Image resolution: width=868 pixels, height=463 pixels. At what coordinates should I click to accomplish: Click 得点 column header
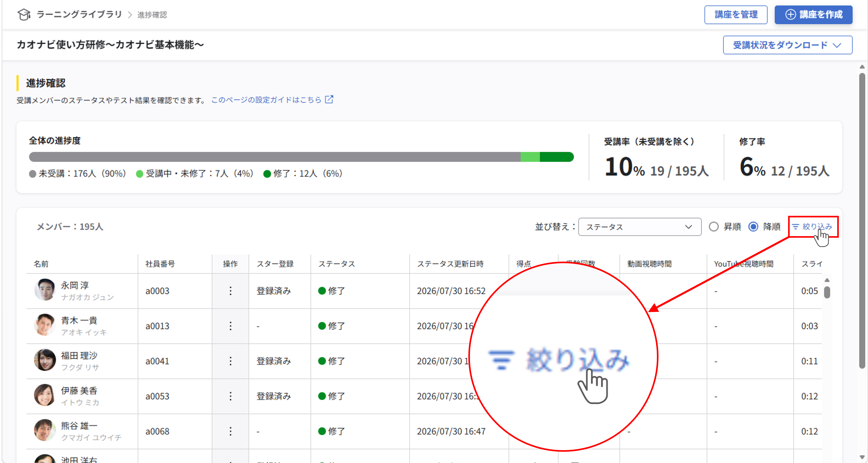[524, 264]
